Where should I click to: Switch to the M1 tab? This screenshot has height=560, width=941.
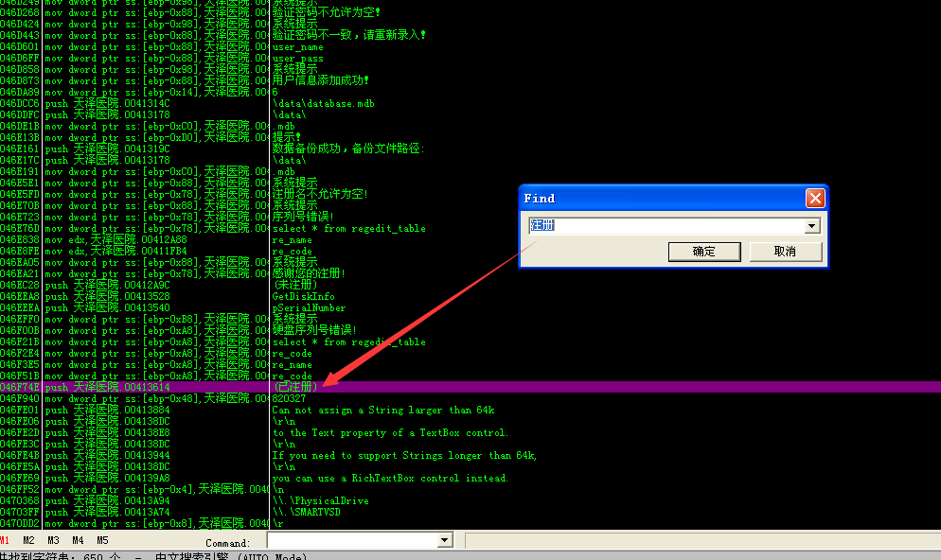(6, 541)
